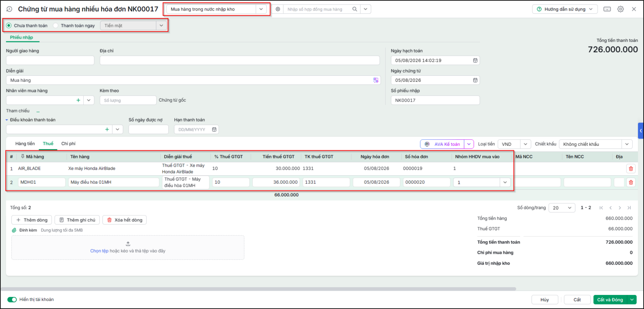Click AVA Kế toán button
Screen dimensions: 644x309
click(x=443, y=144)
